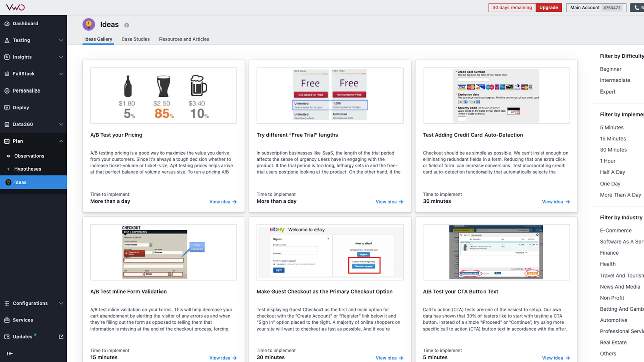View idea for Inline Form Validation
Screen dimensions: 644x362
click(223, 358)
